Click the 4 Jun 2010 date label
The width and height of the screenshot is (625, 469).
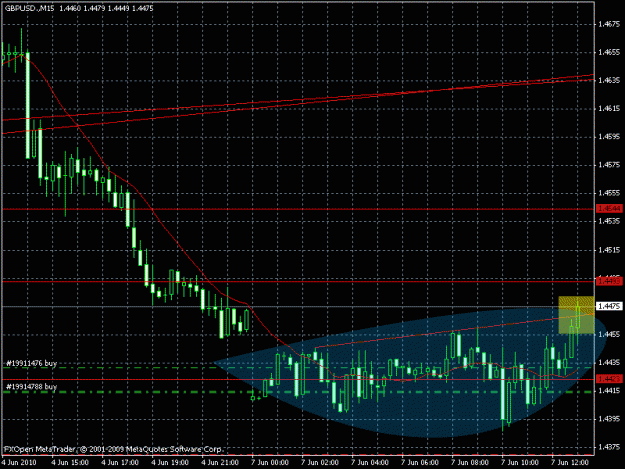19,463
